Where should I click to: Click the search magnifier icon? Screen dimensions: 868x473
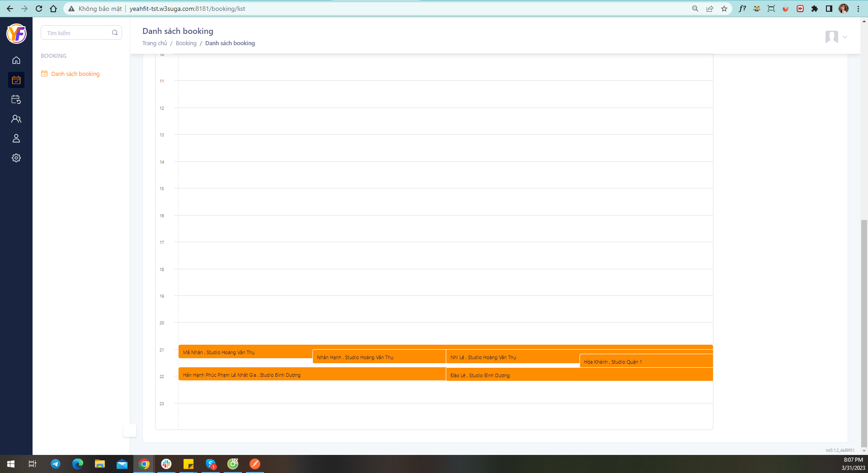[115, 33]
